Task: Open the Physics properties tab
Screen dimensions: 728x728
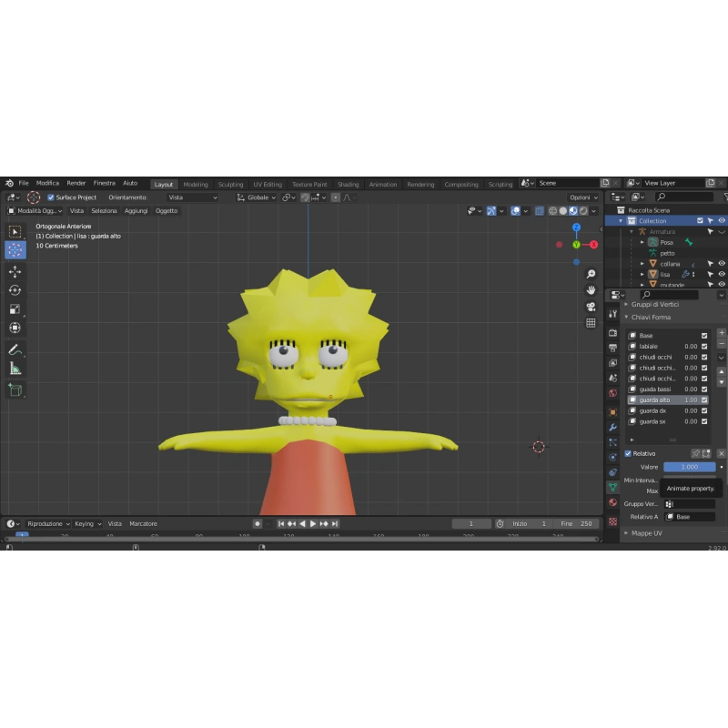Action: pyautogui.click(x=612, y=458)
